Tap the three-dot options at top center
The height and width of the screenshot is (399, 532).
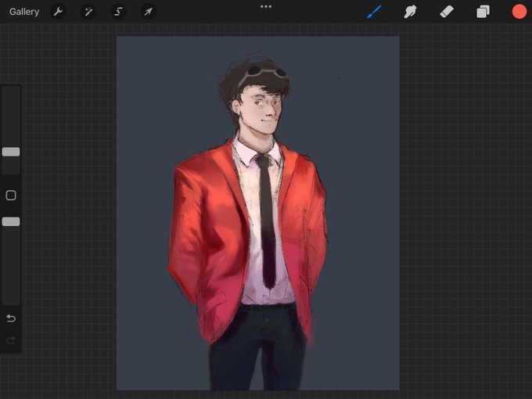click(266, 6)
